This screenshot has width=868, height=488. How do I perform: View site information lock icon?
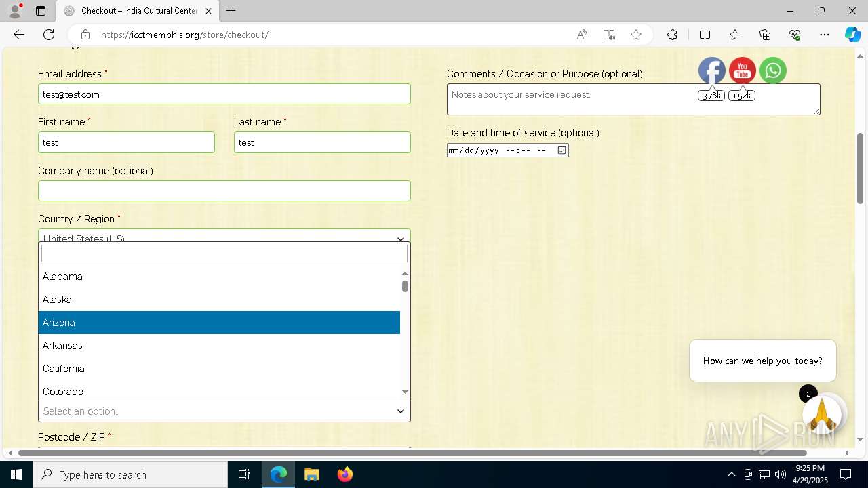(x=85, y=35)
